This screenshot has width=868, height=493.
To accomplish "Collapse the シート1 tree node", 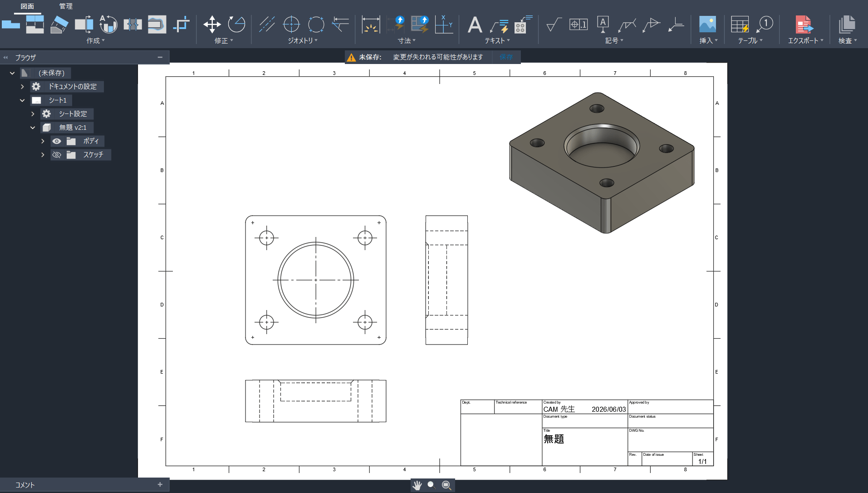I will pyautogui.click(x=22, y=100).
